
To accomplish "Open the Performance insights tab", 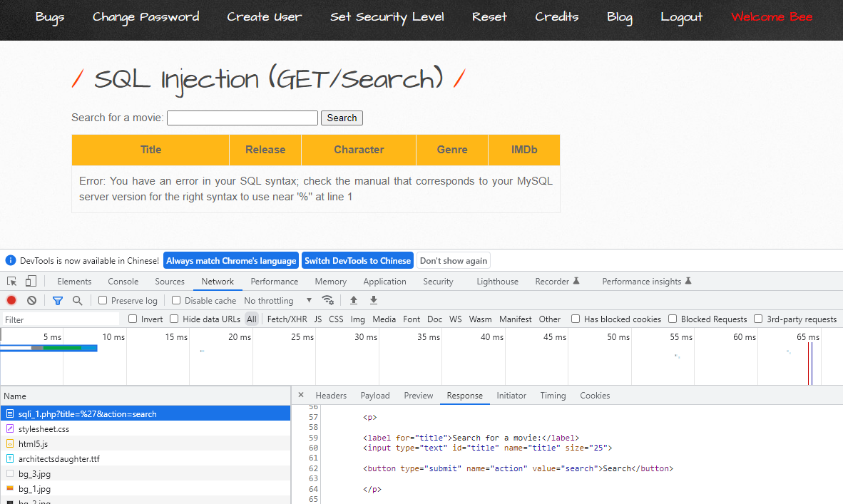I will coord(646,282).
